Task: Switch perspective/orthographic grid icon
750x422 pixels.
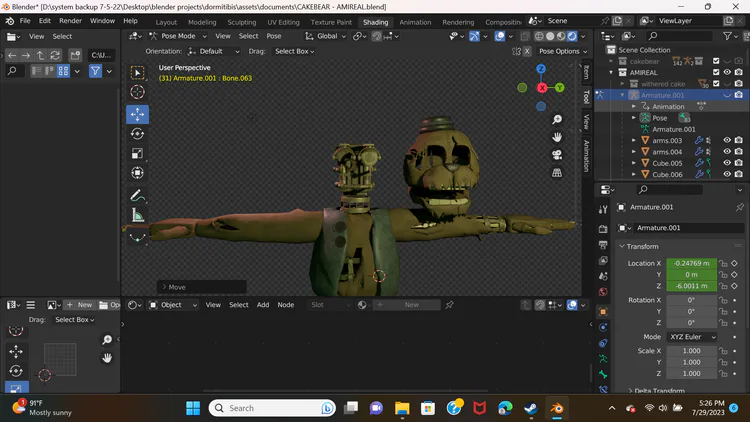Action: click(557, 173)
